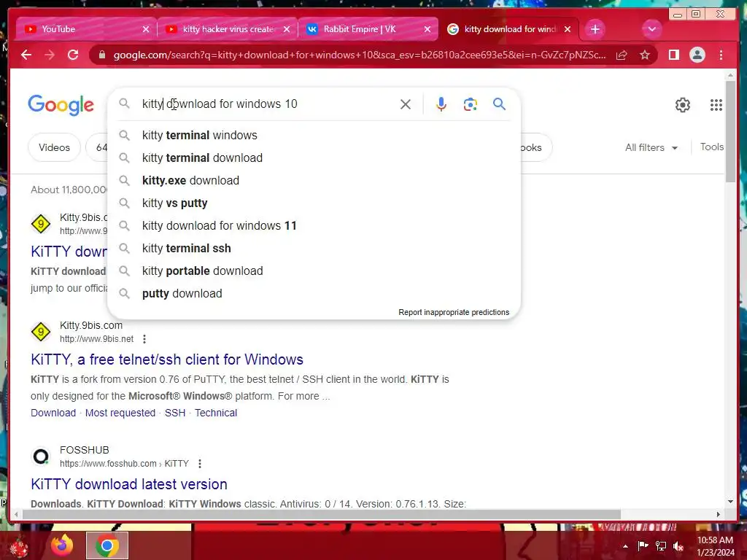
Task: Start voice search with microphone icon
Action: 441,104
